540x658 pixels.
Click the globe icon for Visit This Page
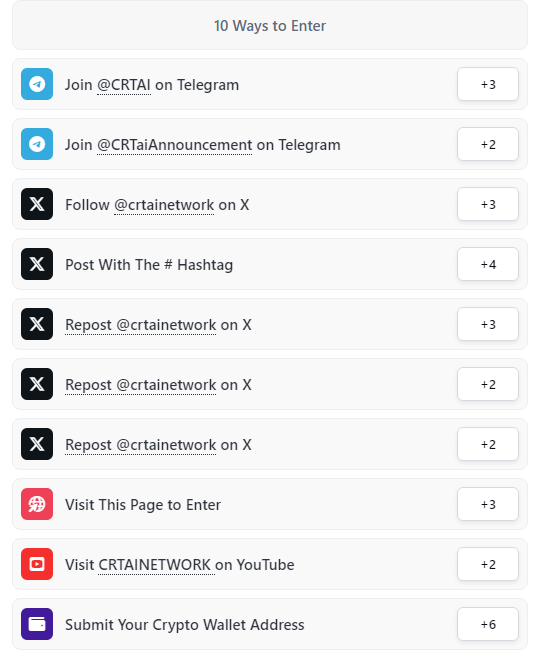point(37,504)
